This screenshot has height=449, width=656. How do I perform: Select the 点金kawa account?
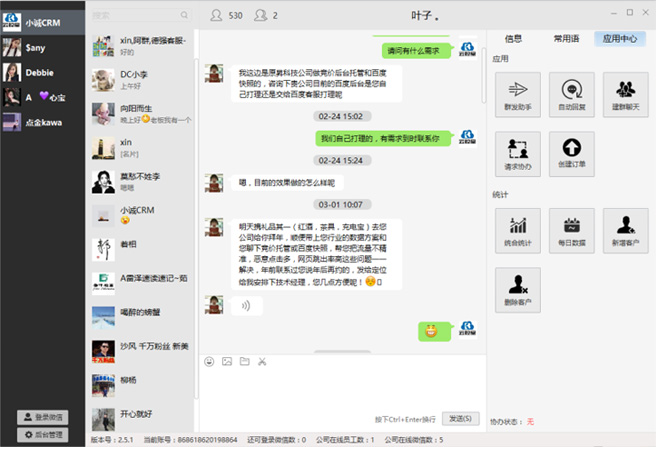pos(43,123)
